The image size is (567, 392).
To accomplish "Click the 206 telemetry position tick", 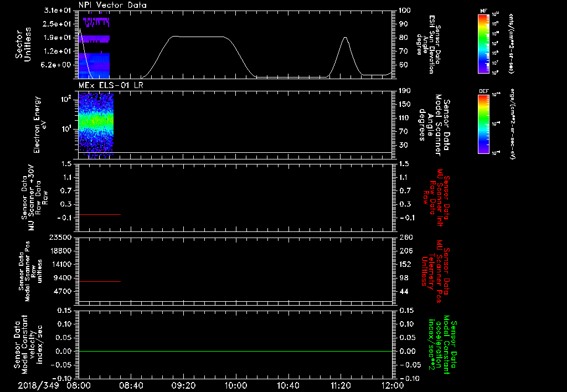I will 406,251.
